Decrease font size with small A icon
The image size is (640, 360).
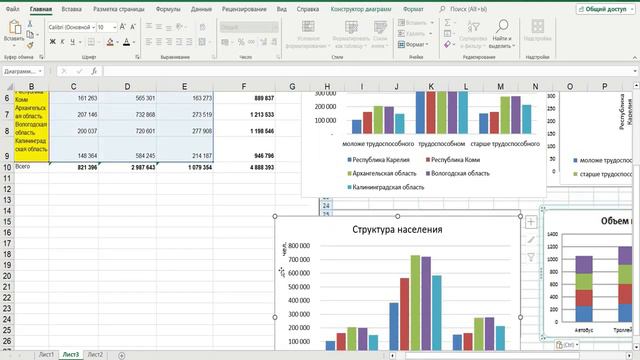click(133, 27)
